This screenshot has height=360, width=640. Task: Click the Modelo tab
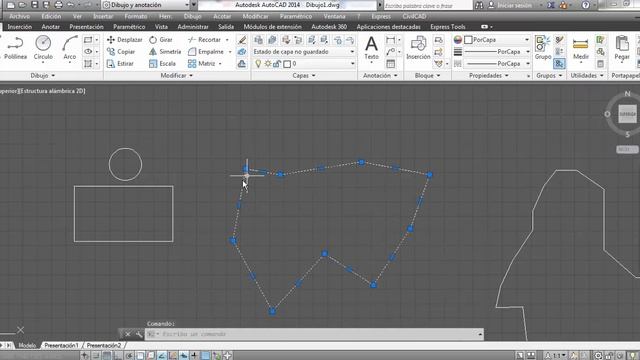coord(27,345)
